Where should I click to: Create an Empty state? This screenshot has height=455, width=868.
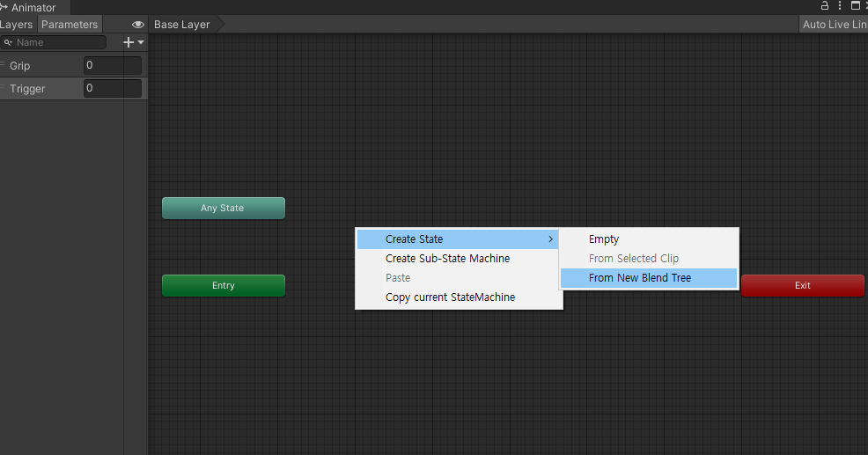pos(649,239)
